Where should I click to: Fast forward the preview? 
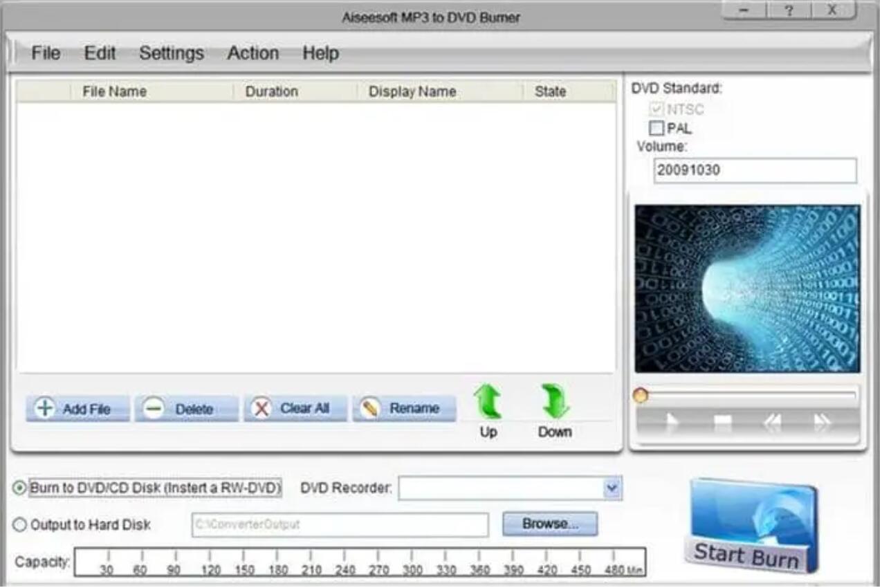[x=822, y=423]
